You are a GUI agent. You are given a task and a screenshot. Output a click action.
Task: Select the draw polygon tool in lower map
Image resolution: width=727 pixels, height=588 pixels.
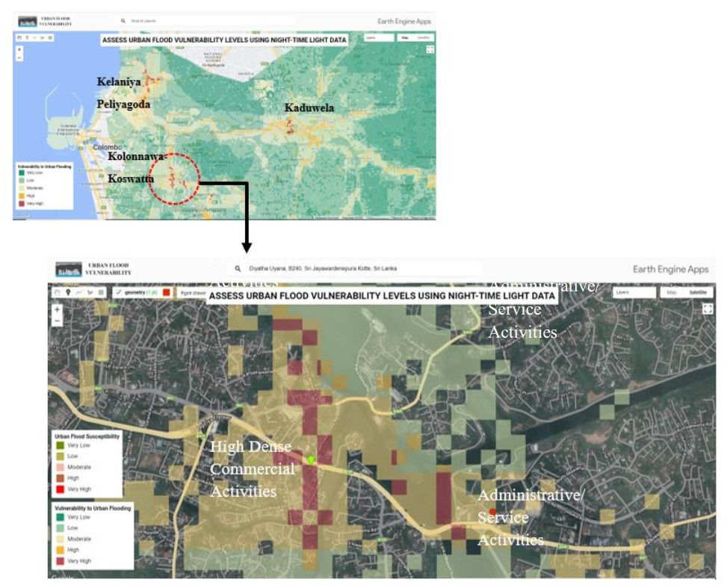tap(88, 293)
